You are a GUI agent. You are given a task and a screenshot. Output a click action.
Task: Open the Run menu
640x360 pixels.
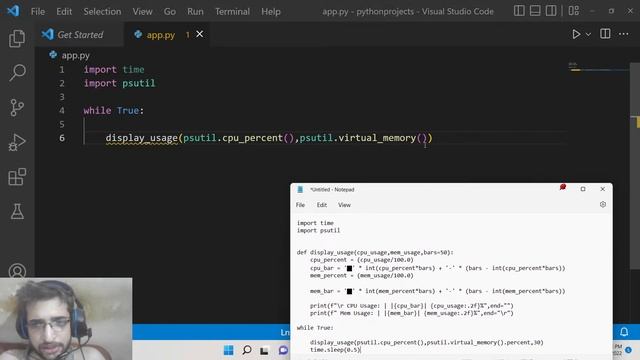(x=195, y=11)
